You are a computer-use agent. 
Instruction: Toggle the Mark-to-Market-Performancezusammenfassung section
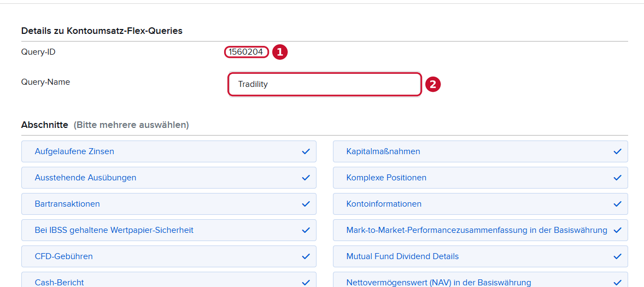pos(481,230)
